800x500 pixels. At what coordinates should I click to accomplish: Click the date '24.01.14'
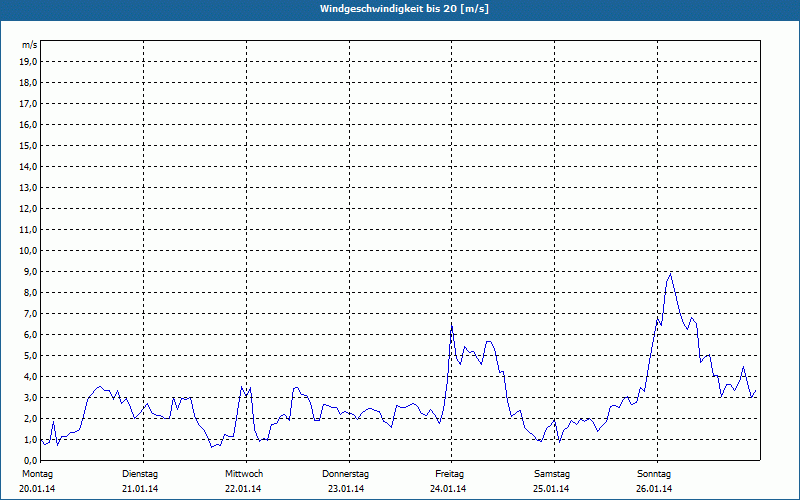[448, 489]
